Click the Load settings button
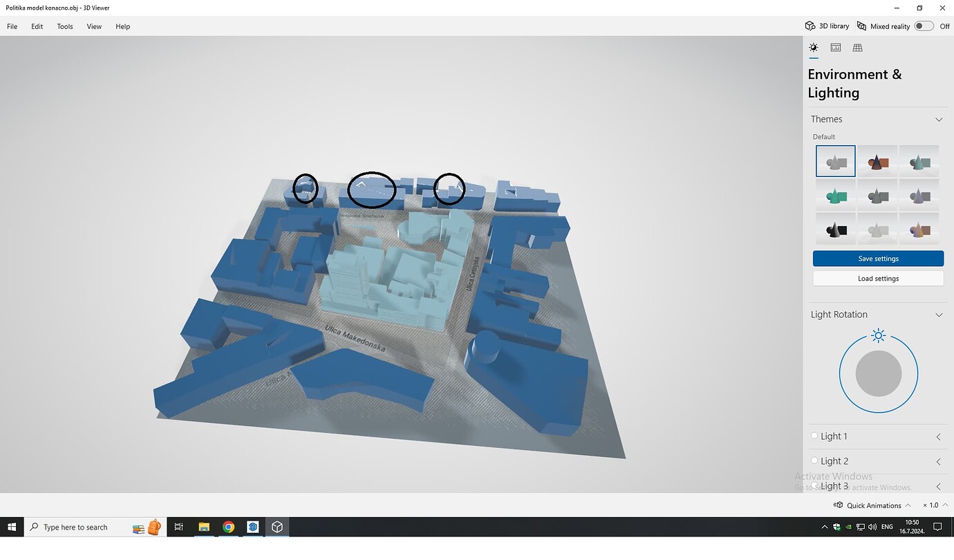 tap(878, 278)
